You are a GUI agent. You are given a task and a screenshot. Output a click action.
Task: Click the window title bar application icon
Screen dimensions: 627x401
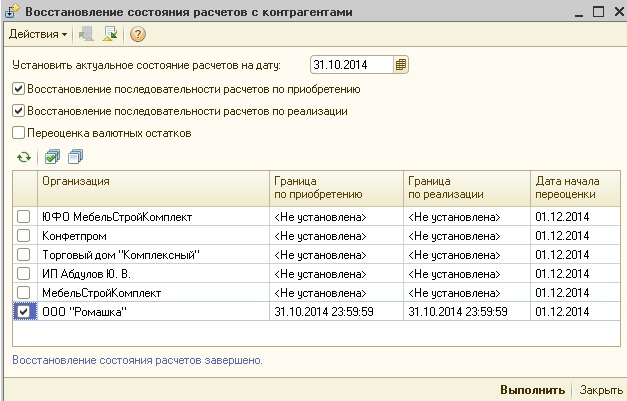12,12
